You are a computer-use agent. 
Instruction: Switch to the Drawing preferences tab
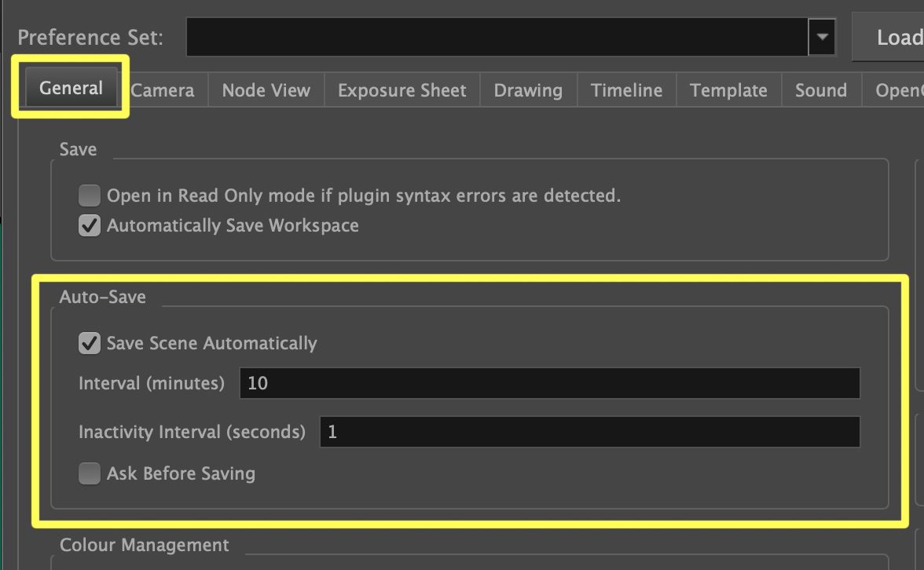pos(528,90)
